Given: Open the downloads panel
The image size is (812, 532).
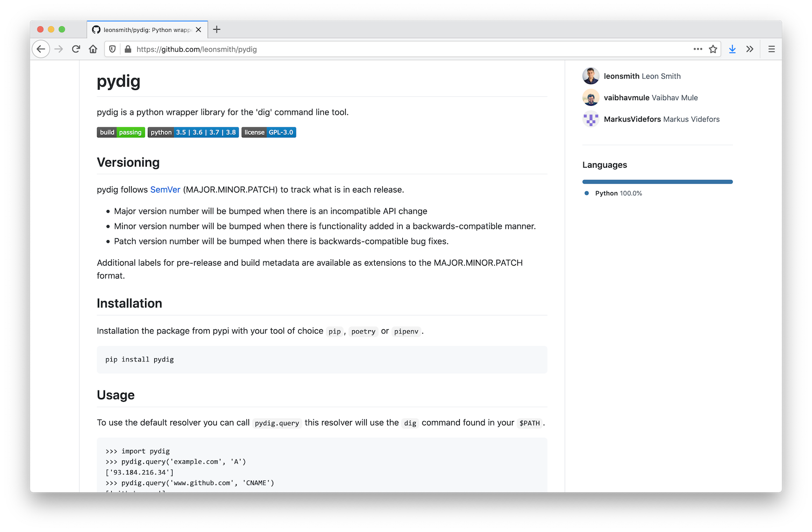Looking at the screenshot, I should pos(732,49).
